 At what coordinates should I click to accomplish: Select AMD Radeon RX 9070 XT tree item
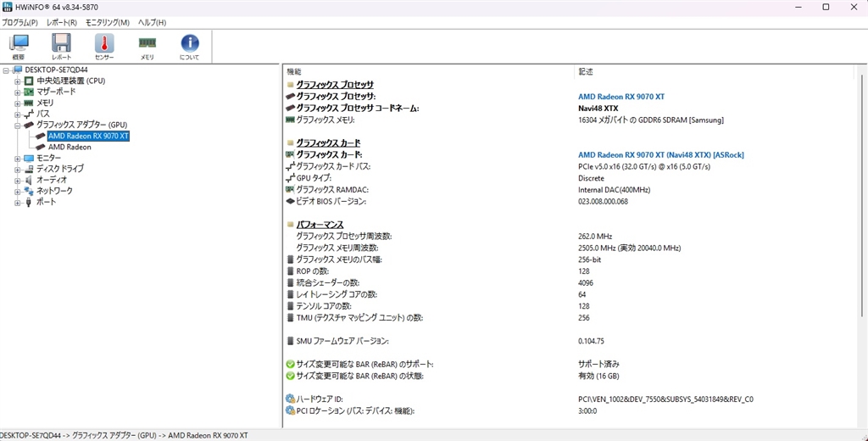click(88, 136)
